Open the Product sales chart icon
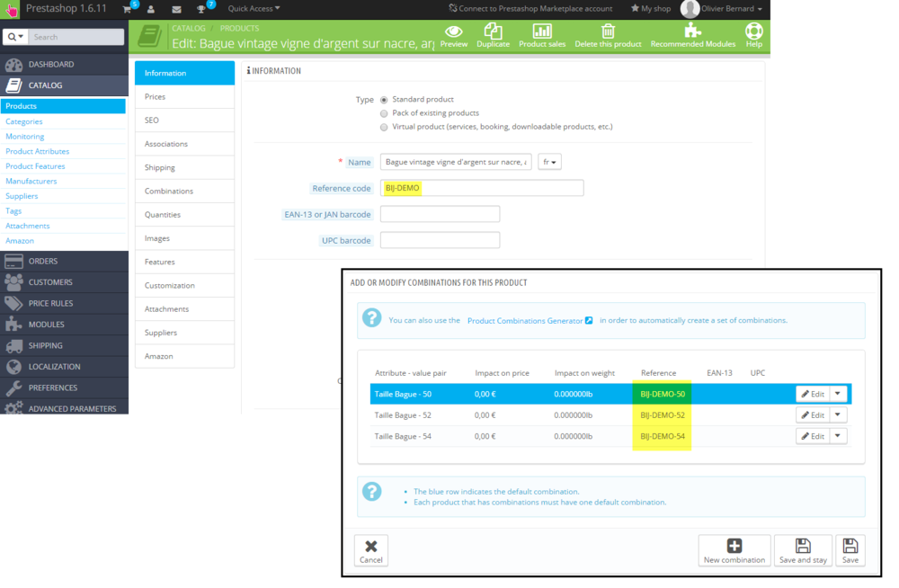This screenshot has height=588, width=899. [x=542, y=31]
